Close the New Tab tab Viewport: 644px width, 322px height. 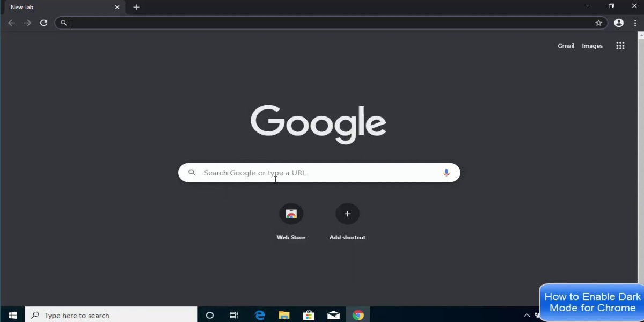(x=117, y=7)
